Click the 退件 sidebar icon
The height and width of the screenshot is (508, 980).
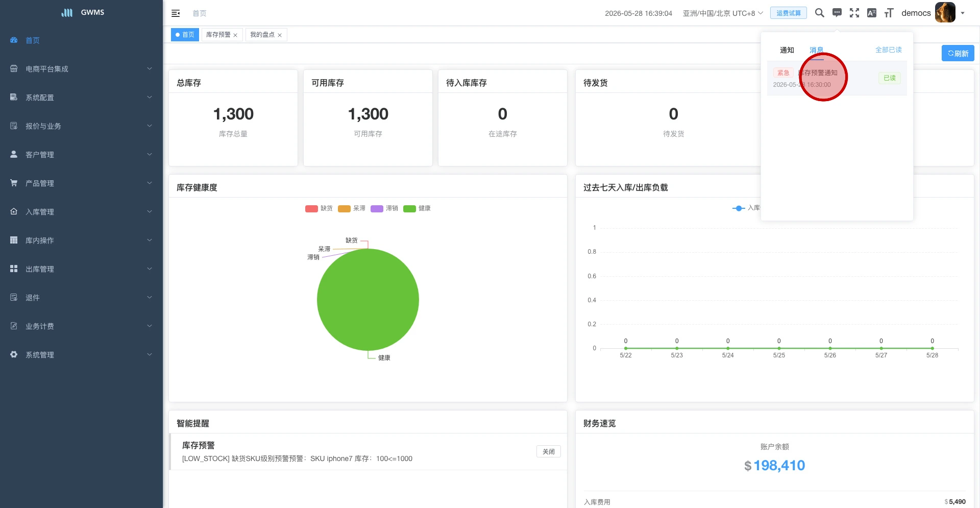[x=14, y=297]
